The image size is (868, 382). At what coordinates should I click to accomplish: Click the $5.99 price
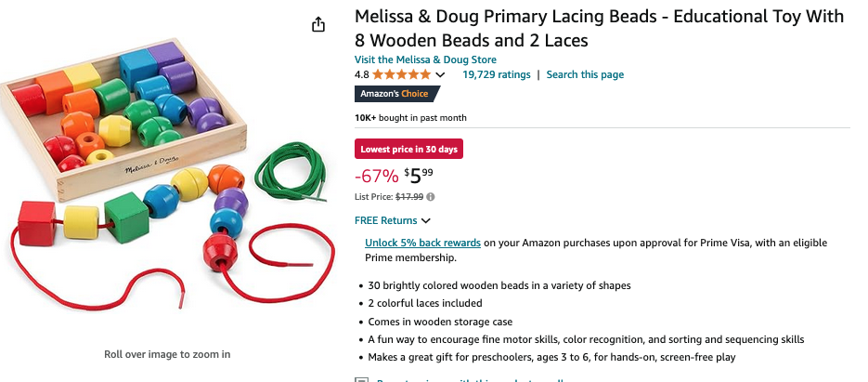coord(420,174)
